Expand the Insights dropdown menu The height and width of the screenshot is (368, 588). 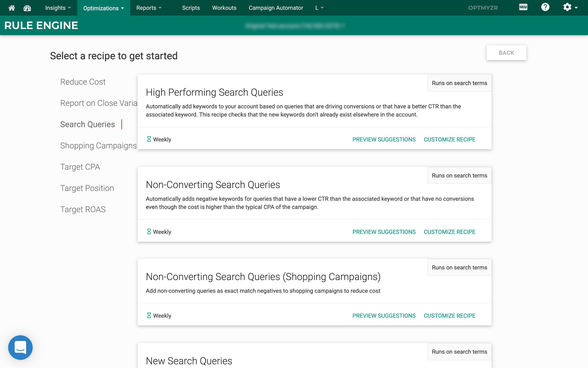click(x=58, y=8)
